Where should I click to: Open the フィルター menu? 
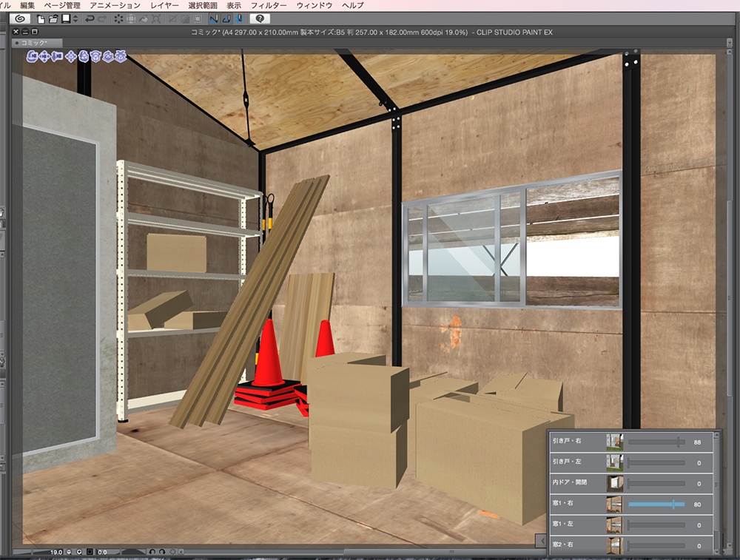click(x=269, y=5)
